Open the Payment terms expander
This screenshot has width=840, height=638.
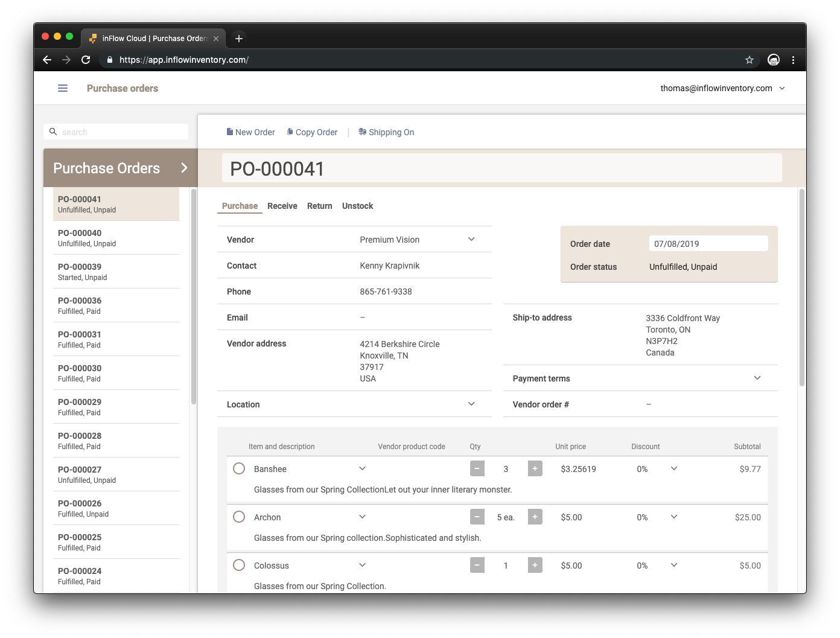coord(757,378)
